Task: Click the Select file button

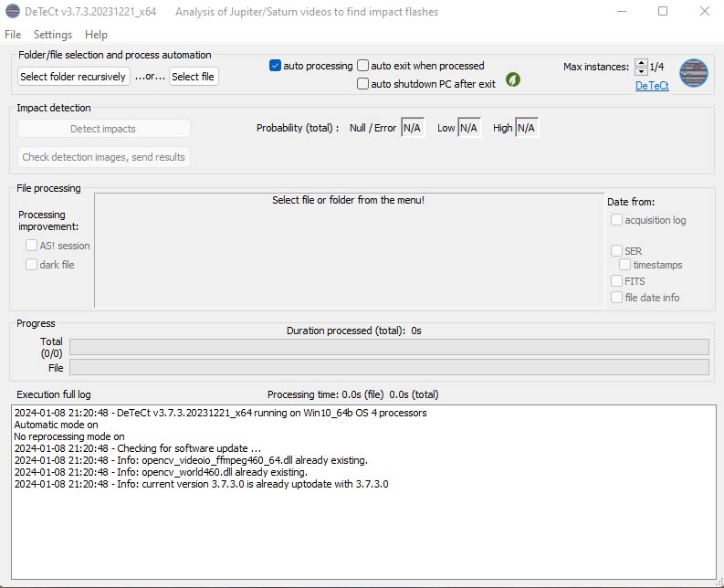Action: 193,77
